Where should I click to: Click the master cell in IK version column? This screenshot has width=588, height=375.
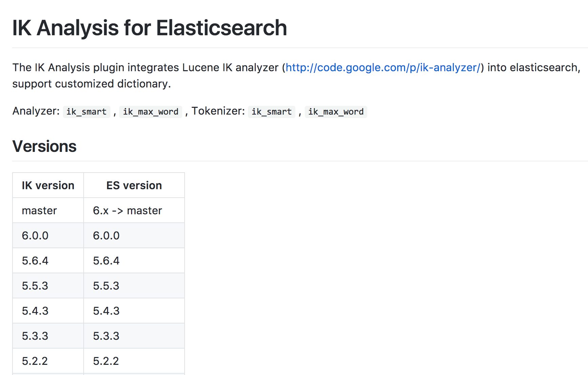(x=48, y=211)
